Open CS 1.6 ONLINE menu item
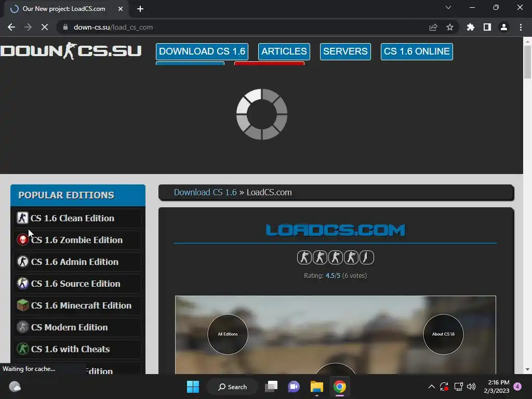Viewport: 532px width, 399px height. [417, 51]
